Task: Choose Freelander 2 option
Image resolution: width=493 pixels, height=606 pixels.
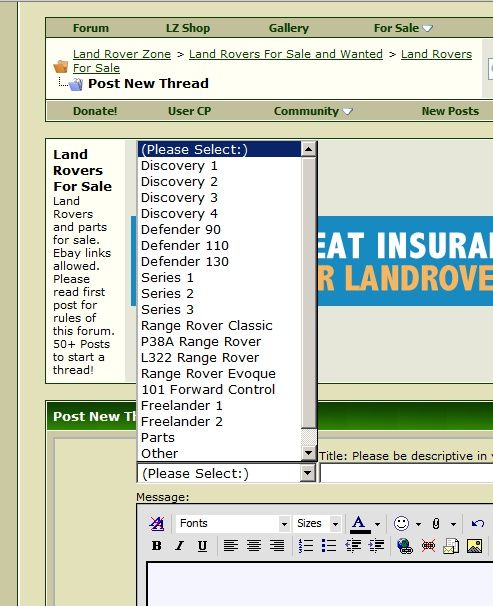Action: pyautogui.click(x=219, y=422)
